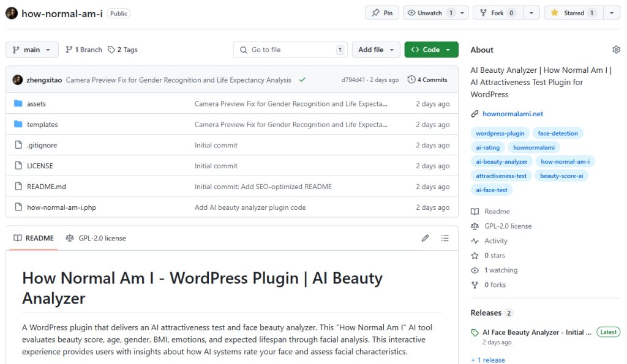Viewport: 627px width, 364px height.
Task: Open the 2 Tags link
Action: click(122, 50)
